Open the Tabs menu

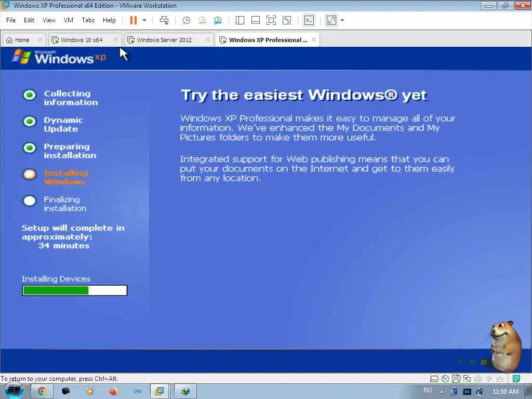click(88, 20)
